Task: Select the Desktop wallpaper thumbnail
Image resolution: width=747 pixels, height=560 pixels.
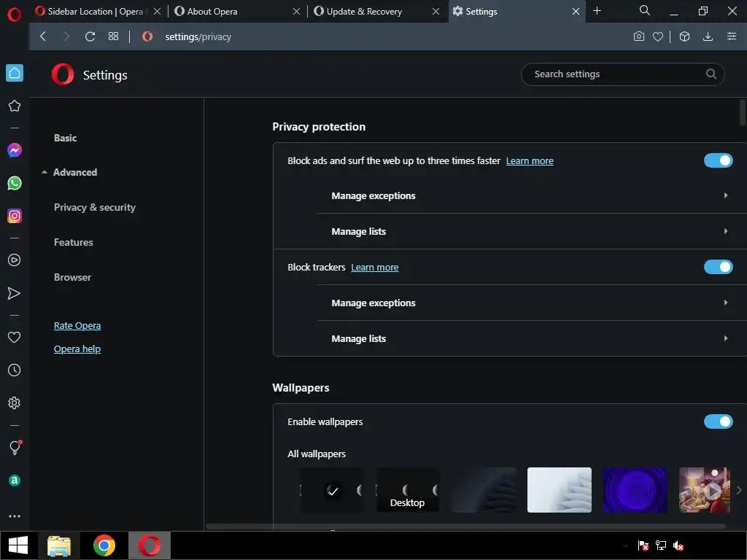Action: pyautogui.click(x=408, y=490)
